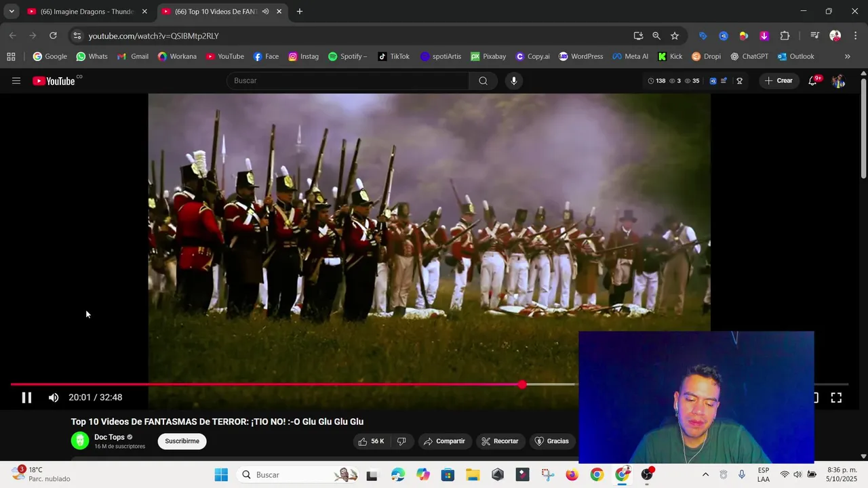Open the ChatGPT bookmark
Viewport: 868px width, 488px height.
[749, 56]
